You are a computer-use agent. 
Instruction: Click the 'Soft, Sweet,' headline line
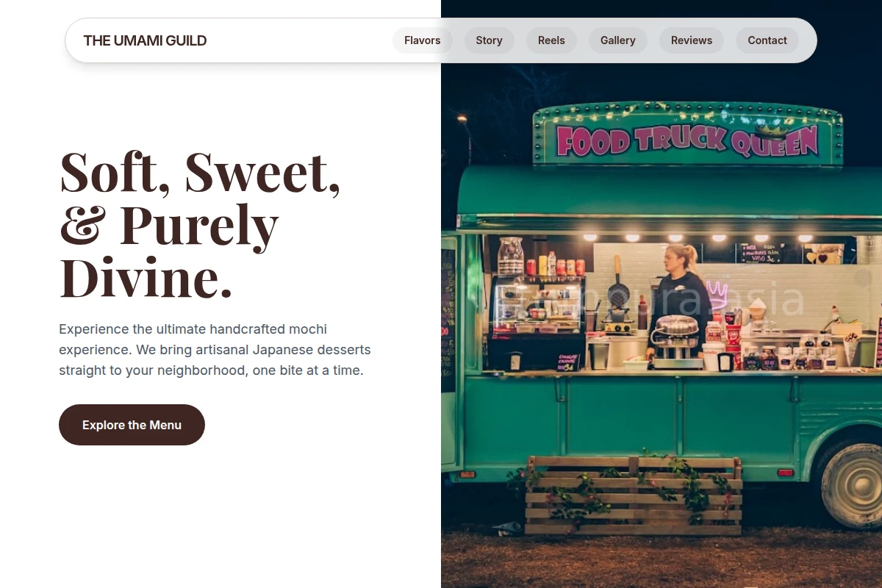point(200,172)
